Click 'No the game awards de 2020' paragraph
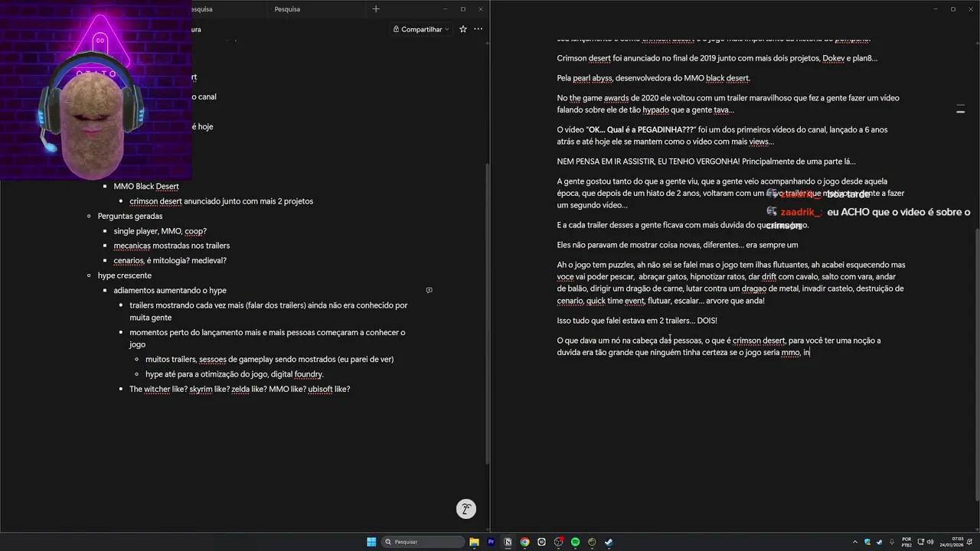The width and height of the screenshot is (980, 551). (728, 104)
